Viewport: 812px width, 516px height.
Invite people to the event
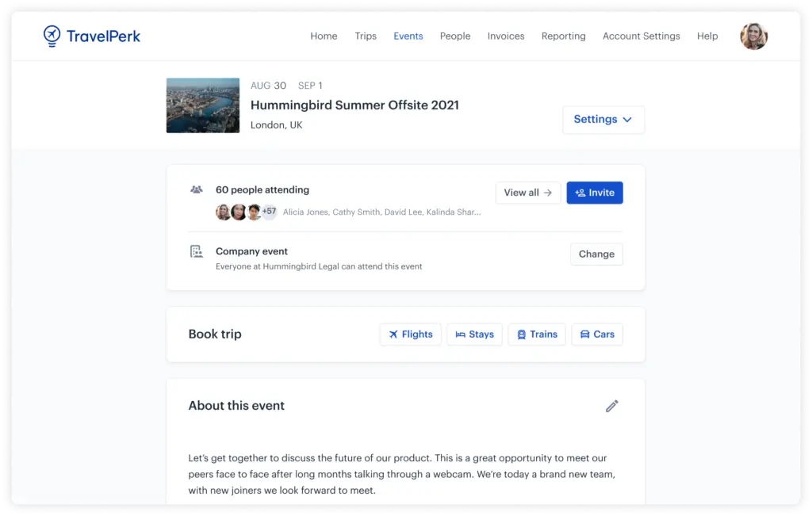pos(595,193)
